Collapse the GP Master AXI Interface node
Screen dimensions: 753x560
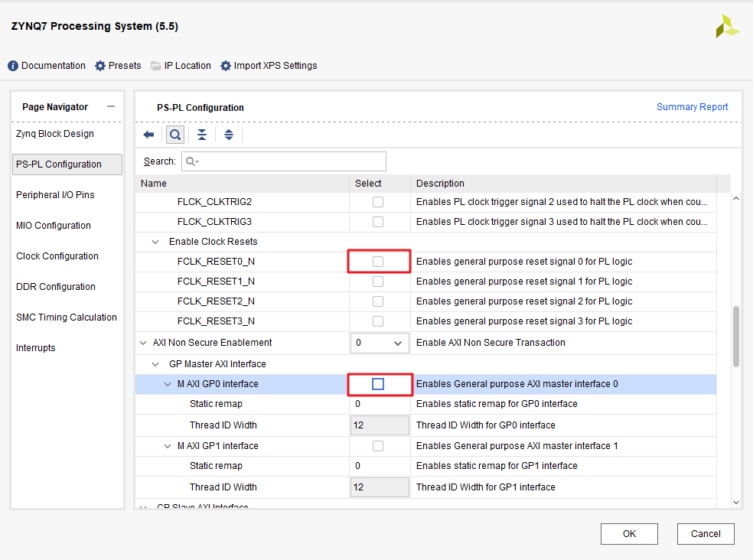[156, 364]
